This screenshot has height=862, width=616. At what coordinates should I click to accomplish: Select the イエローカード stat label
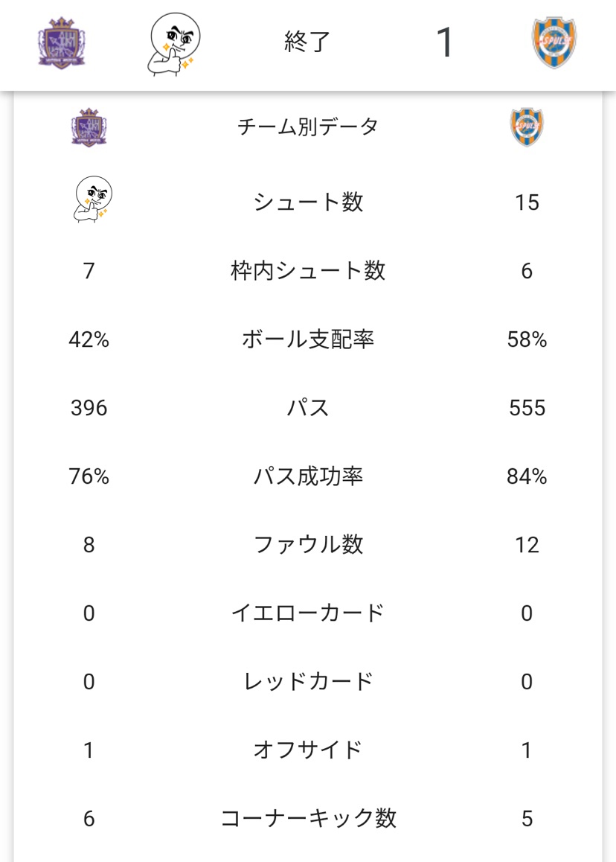[308, 613]
